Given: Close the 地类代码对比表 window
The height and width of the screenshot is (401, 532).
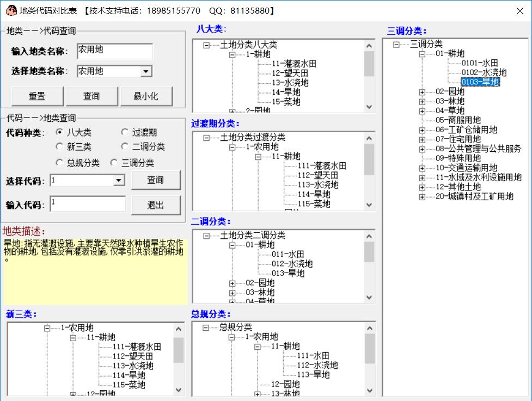Looking at the screenshot, I should coord(520,11).
